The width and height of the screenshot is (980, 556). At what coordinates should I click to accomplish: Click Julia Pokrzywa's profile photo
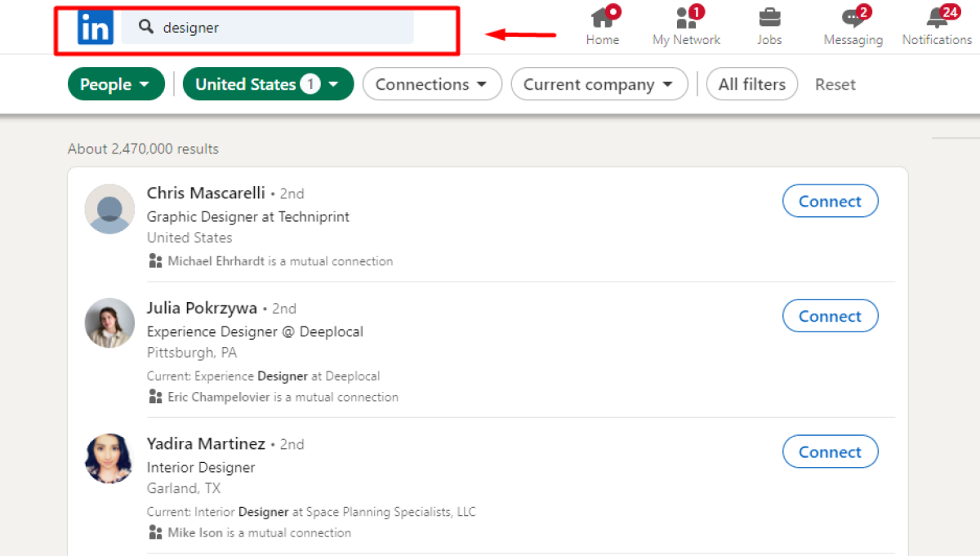(109, 322)
